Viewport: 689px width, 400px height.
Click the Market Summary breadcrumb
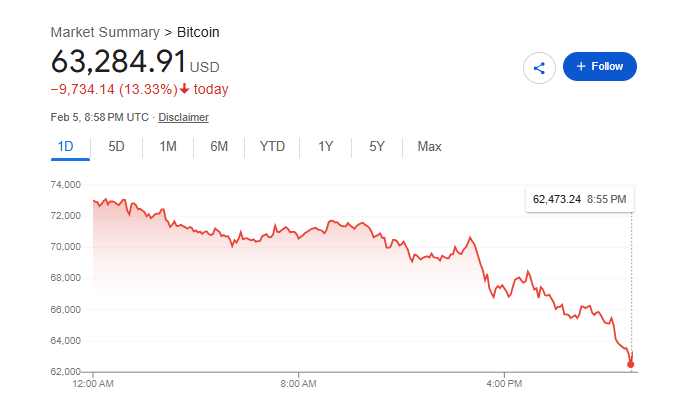pos(105,32)
